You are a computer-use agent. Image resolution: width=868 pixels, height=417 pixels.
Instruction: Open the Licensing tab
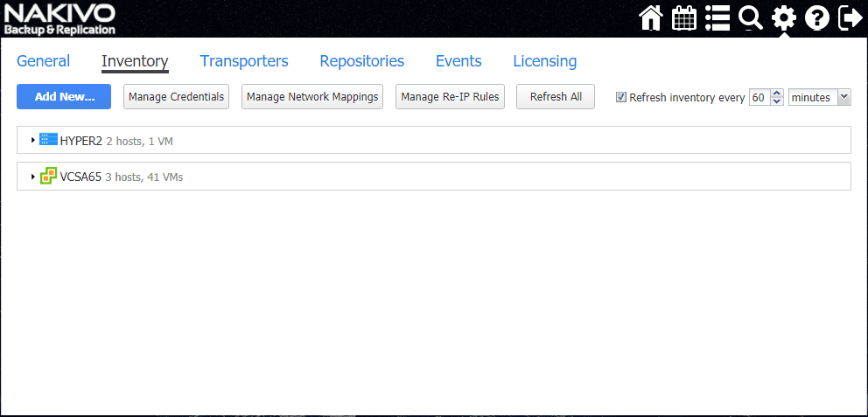tap(544, 61)
